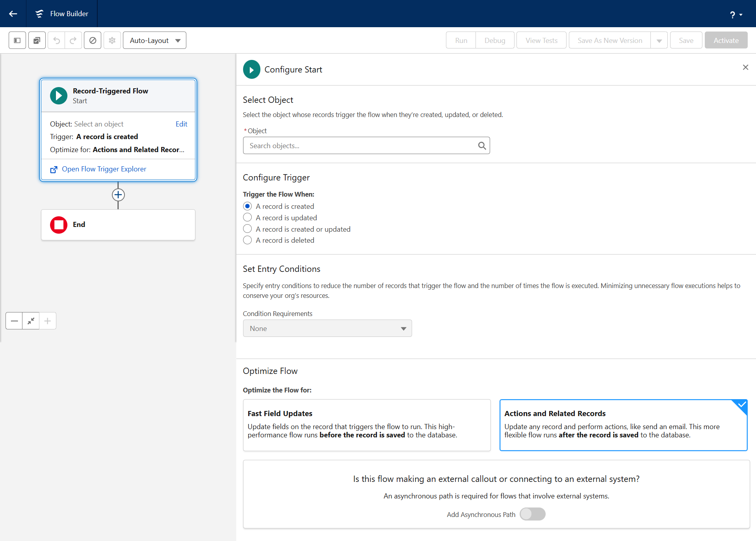
Task: Click the select elements toolbar icon
Action: (x=37, y=40)
